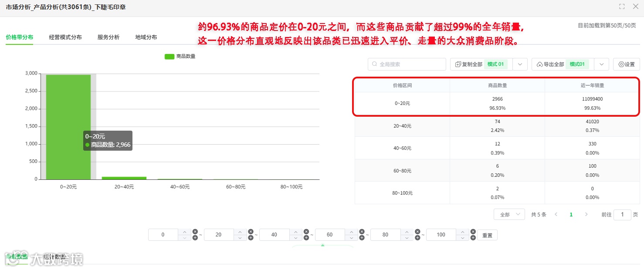
Task: Switch to 经营模式分布 tab
Action: [x=65, y=37]
